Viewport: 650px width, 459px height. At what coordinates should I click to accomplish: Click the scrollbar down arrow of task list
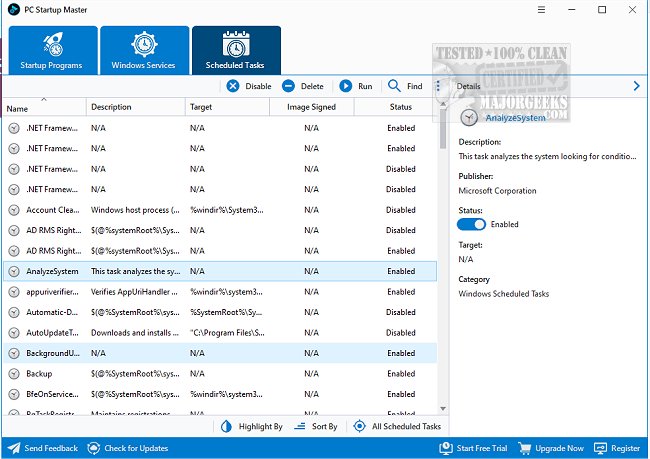click(443, 409)
